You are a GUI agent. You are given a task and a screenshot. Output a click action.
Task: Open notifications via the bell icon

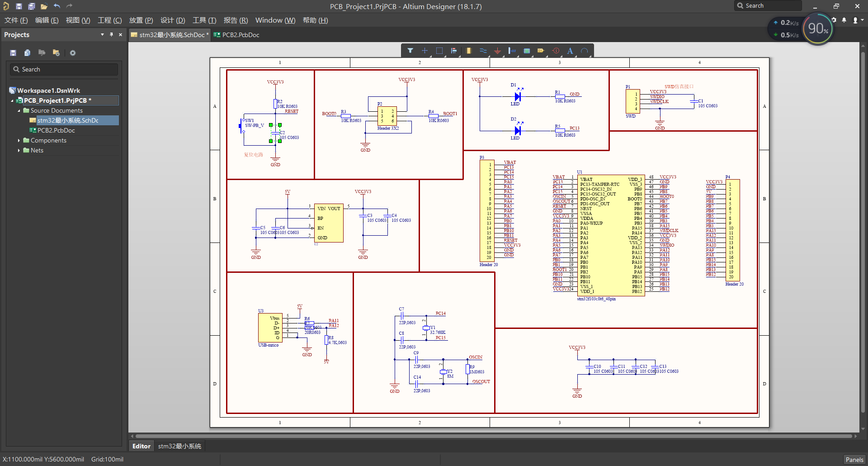[844, 20]
